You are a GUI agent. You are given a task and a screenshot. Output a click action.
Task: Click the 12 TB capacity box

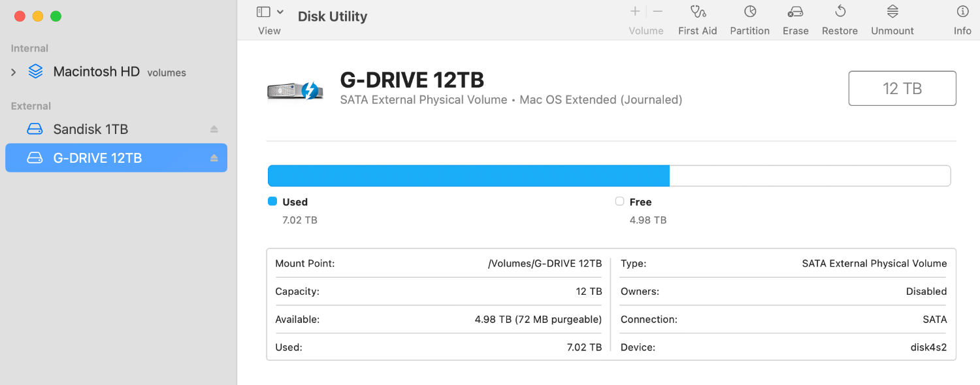[x=902, y=88]
